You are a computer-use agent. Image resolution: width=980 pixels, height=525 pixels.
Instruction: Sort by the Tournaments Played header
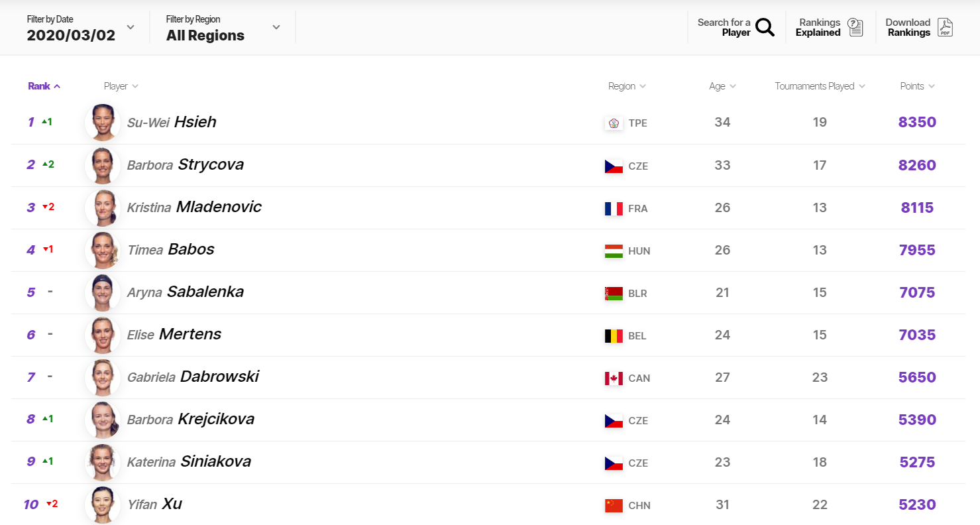(820, 86)
